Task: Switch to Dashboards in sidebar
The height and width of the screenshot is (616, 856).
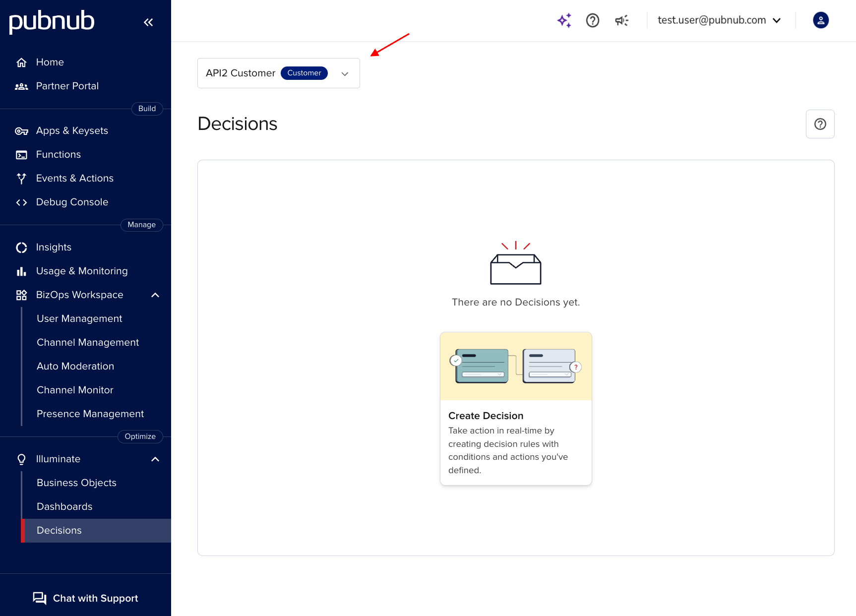Action: tap(64, 506)
